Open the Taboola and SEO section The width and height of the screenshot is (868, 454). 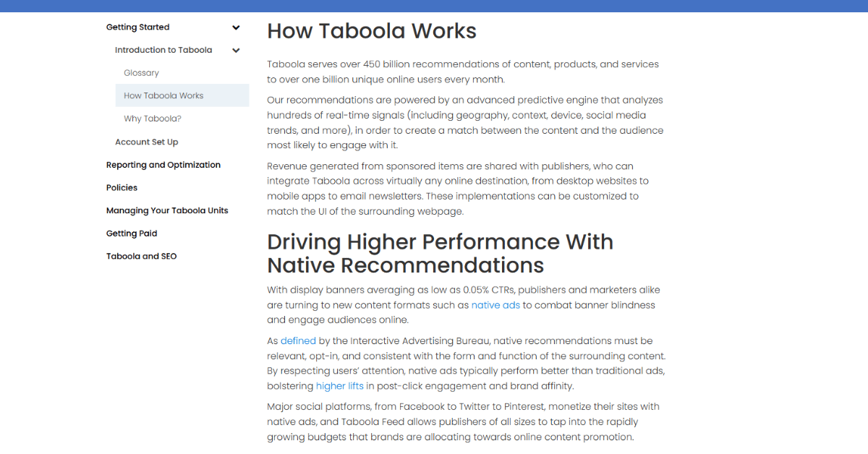tap(141, 257)
